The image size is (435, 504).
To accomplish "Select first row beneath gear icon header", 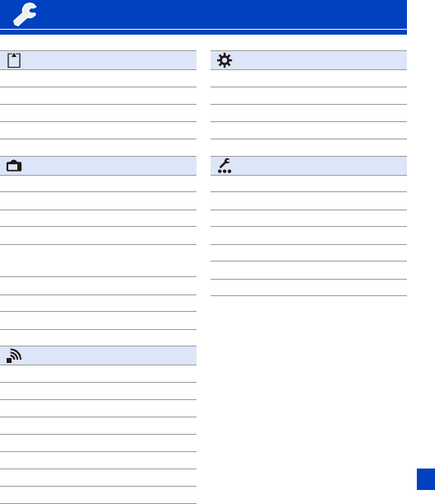I will tap(309, 78).
